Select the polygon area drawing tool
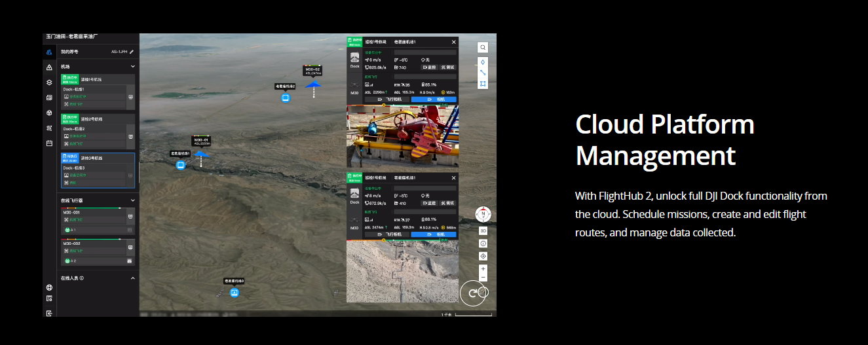The height and width of the screenshot is (345, 868). (x=483, y=83)
